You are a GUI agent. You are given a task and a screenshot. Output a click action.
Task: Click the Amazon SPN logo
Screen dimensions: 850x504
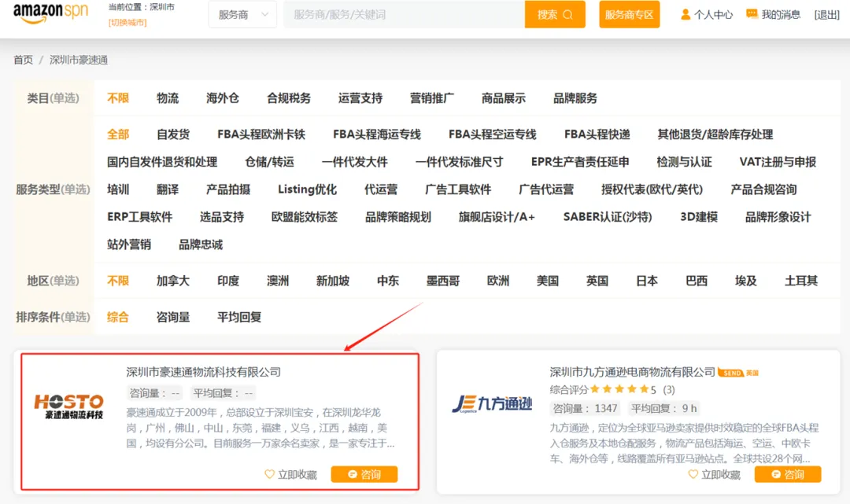[x=50, y=13]
